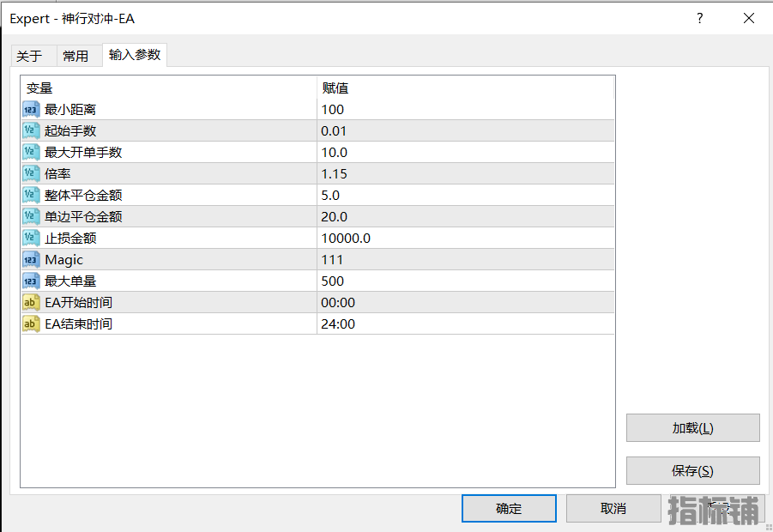Click the icon beside 止损金额
The width and height of the screenshot is (773, 532).
click(x=31, y=239)
